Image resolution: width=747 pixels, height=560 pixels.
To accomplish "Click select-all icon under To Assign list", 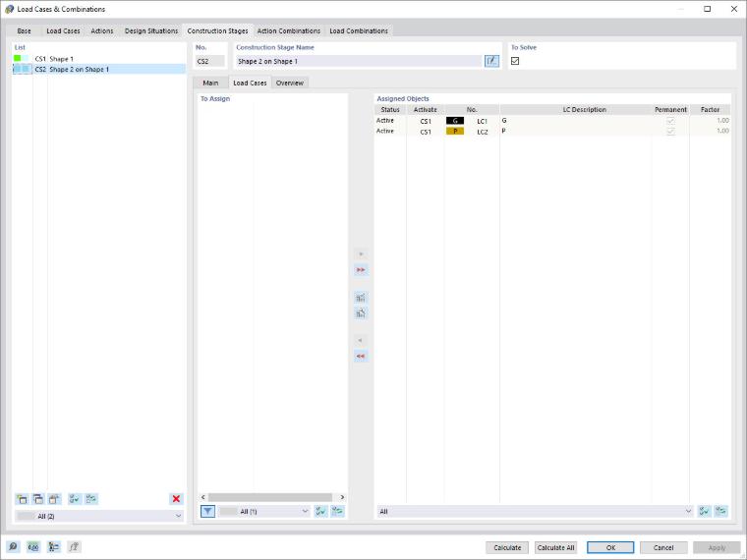I will (321, 512).
